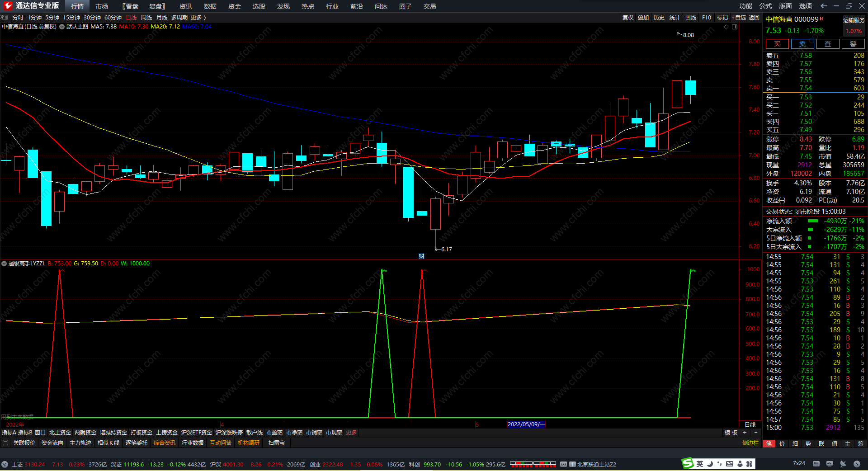Open the 选股 stock screening menu
The image size is (868, 471).
click(259, 6)
